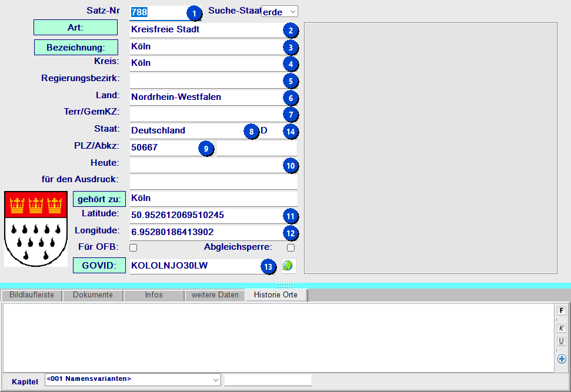Click the 'gehört zu:' button
This screenshot has width=571, height=392.
(x=99, y=199)
